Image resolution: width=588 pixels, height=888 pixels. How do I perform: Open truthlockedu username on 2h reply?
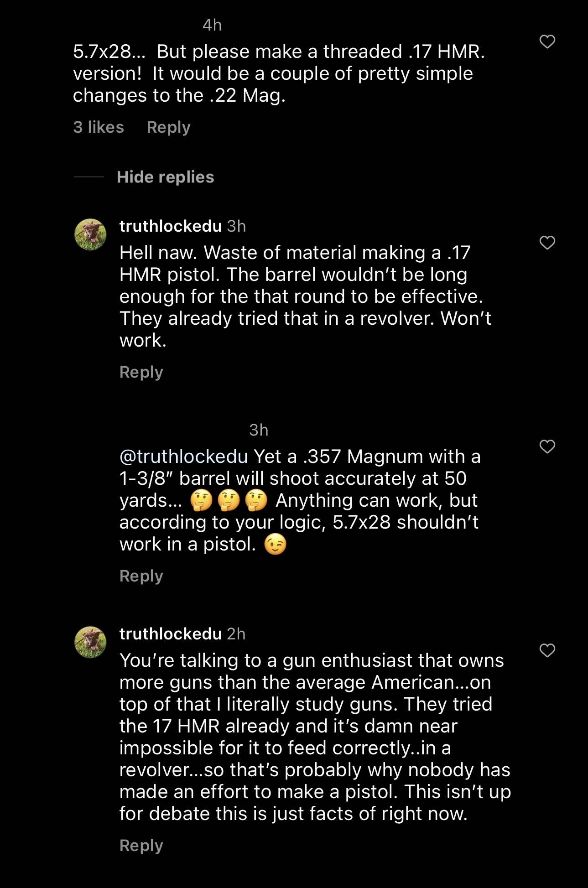click(x=170, y=634)
